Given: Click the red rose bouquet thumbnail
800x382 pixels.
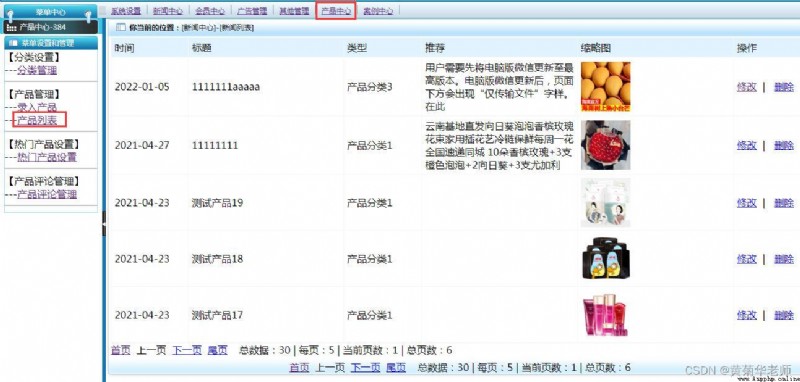Looking at the screenshot, I should point(606,145).
